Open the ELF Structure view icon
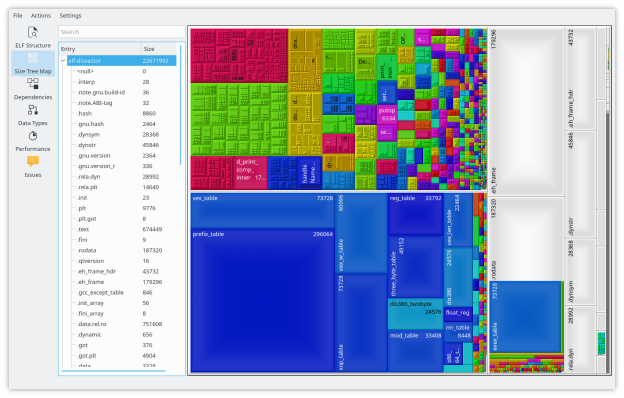The width and height of the screenshot is (624, 398). coord(33,32)
